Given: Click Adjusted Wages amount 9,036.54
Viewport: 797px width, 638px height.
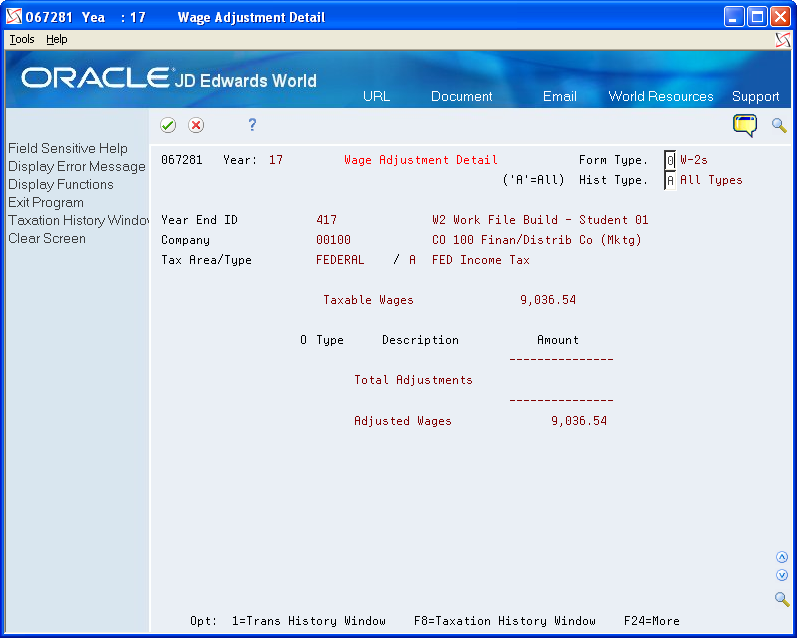Looking at the screenshot, I should 579,421.
